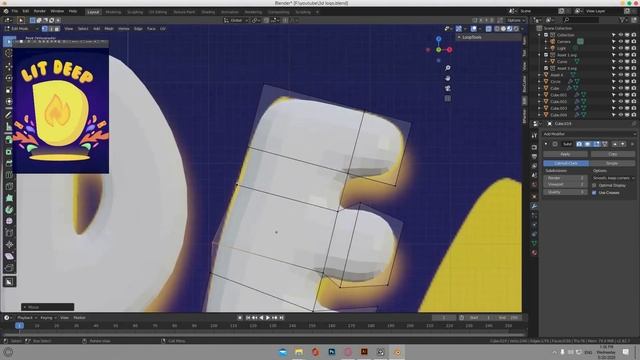Open the Object Data mesh tab in Properties
Screen dimensions: 640x360
click(x=534, y=244)
